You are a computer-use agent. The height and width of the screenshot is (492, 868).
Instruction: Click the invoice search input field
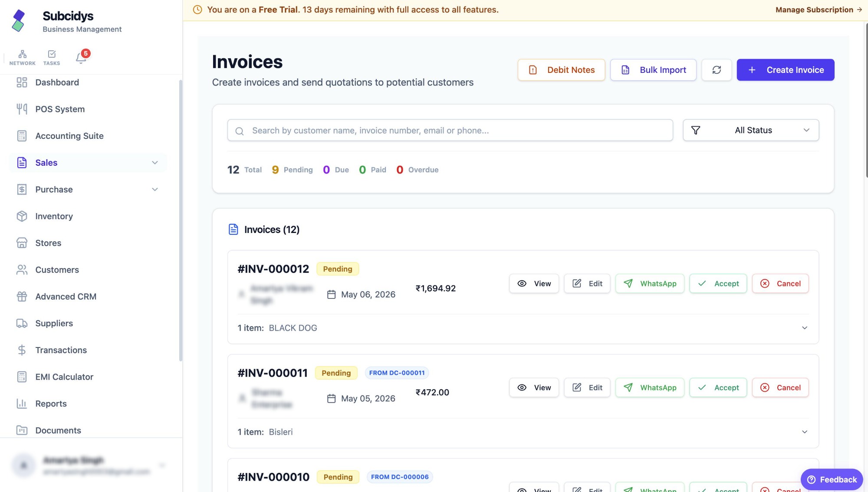[x=450, y=130]
